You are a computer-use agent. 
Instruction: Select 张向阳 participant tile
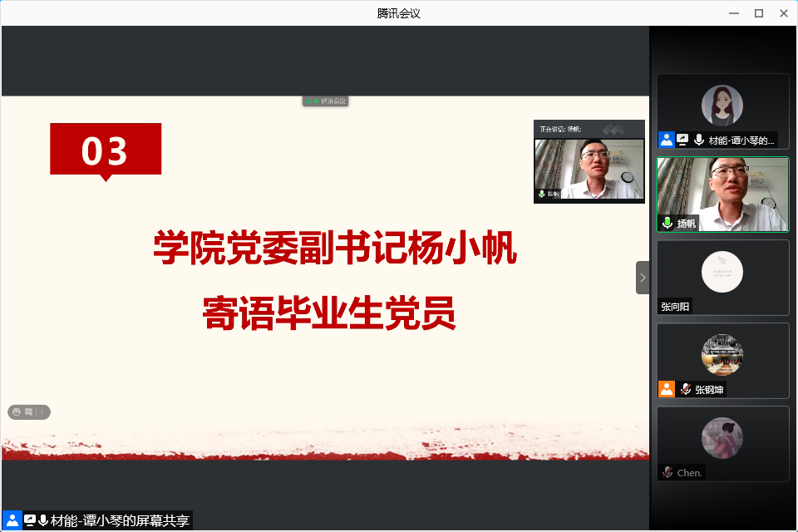[722, 277]
